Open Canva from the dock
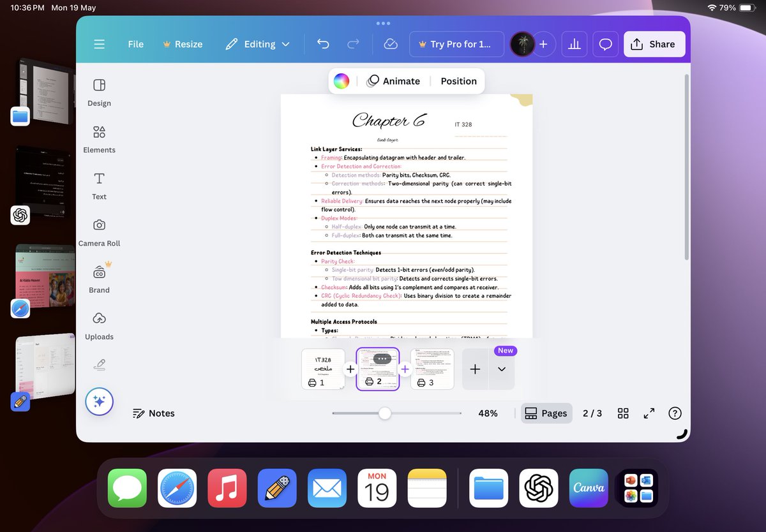The width and height of the screenshot is (766, 532). (x=589, y=489)
